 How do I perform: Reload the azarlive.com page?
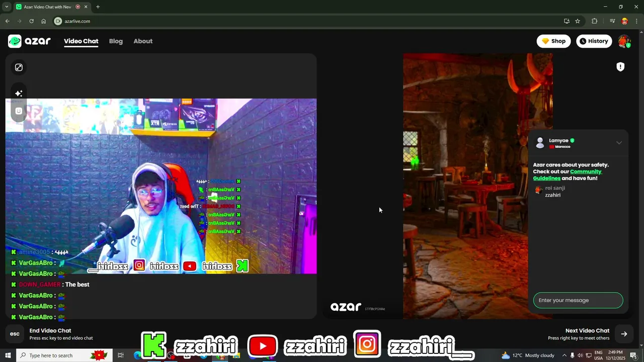point(31,21)
